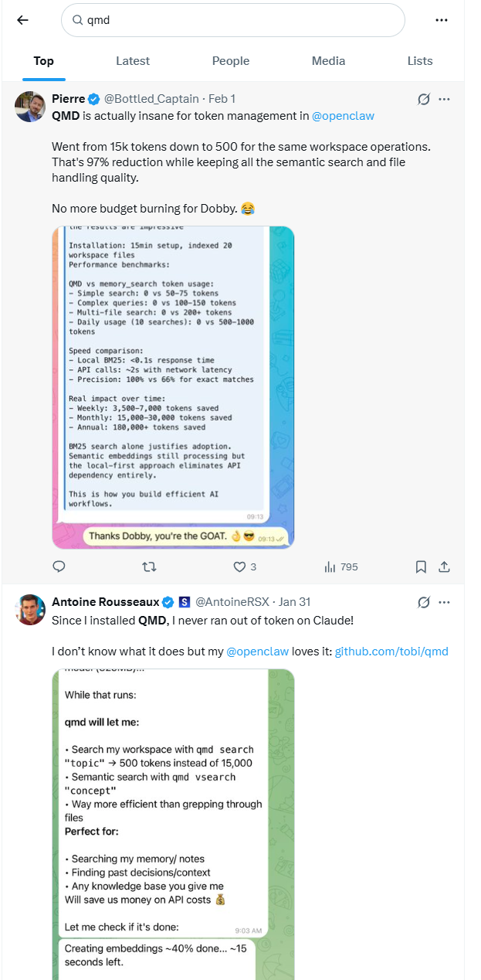
Task: Open the github.com/tobi/qmd link
Action: point(391,652)
